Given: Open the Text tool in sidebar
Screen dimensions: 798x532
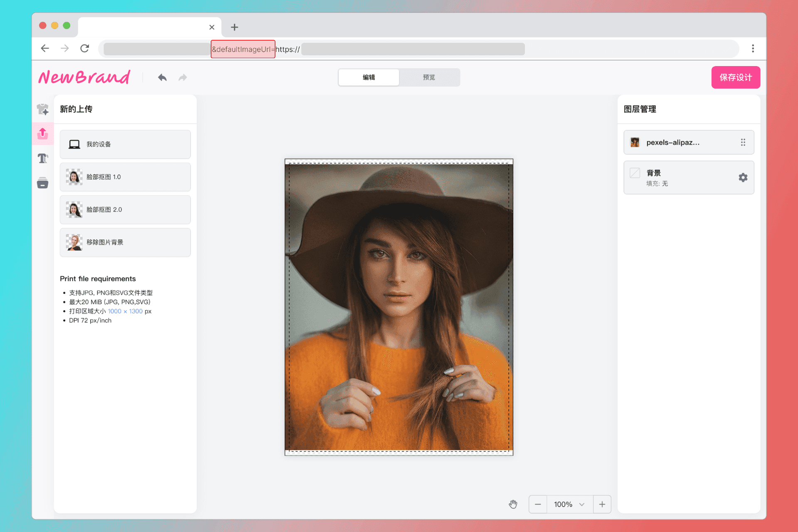Looking at the screenshot, I should tap(42, 158).
